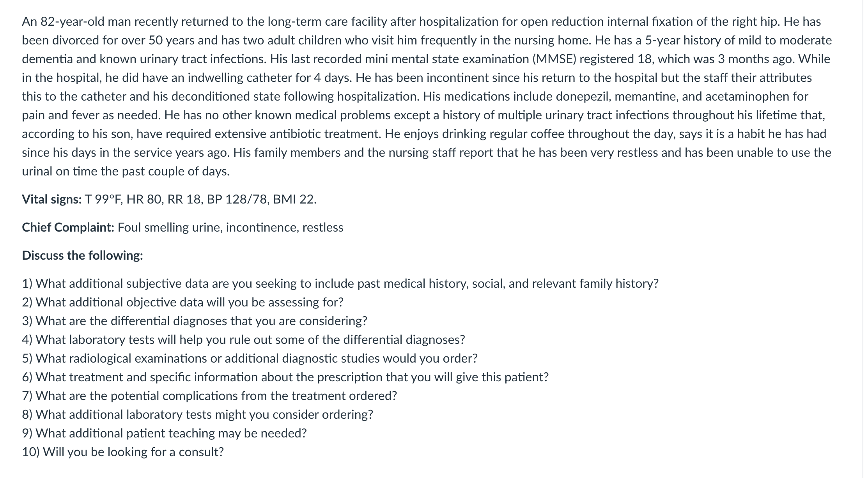Click the 'Chief Complaint:' bold label

(68, 227)
